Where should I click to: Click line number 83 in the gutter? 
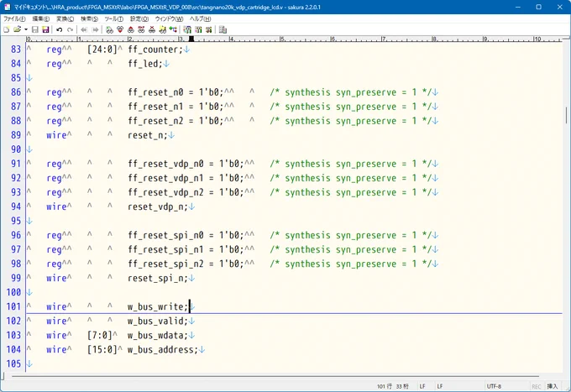pyautogui.click(x=16, y=50)
